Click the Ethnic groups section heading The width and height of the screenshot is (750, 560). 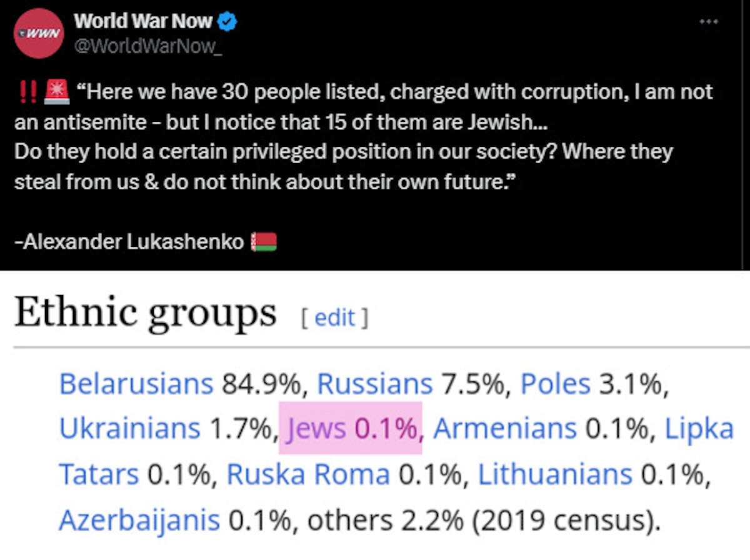tap(145, 313)
